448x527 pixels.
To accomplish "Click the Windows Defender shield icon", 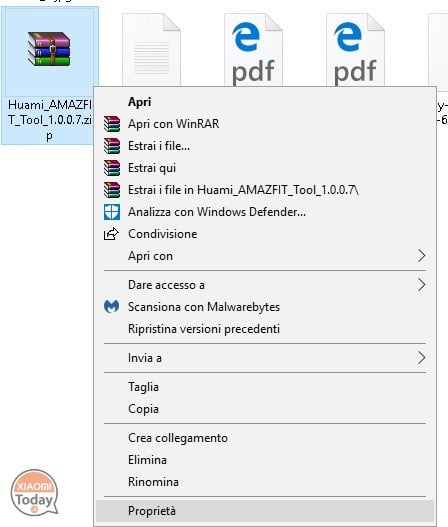I will (x=112, y=212).
